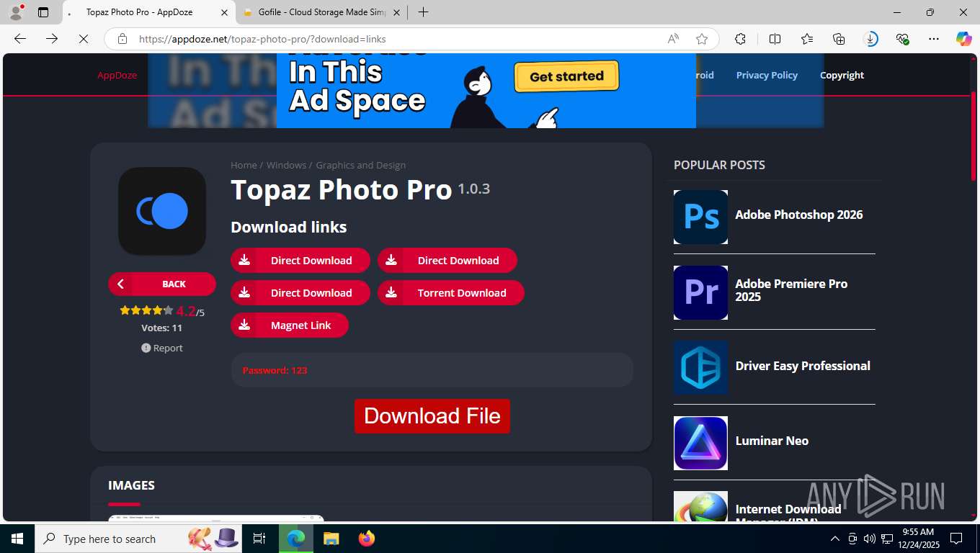980x553 pixels.
Task: Open Luminar Neo post
Action: click(772, 441)
